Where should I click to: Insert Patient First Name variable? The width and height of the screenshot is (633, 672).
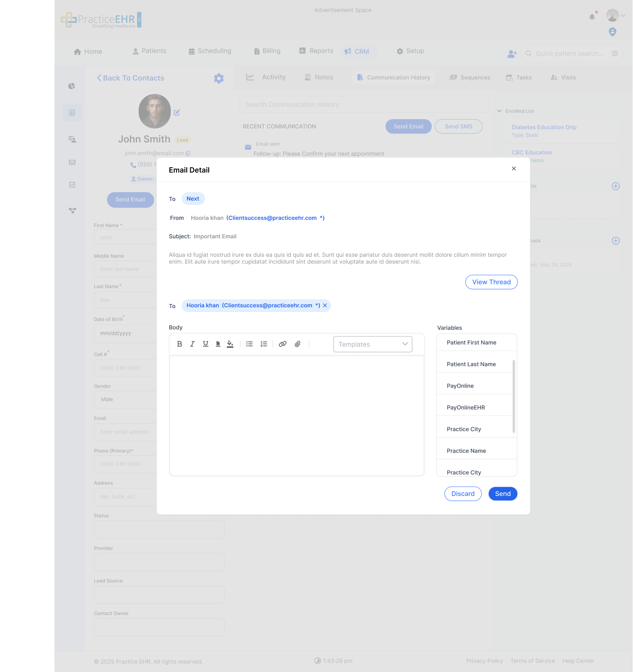[x=471, y=343]
